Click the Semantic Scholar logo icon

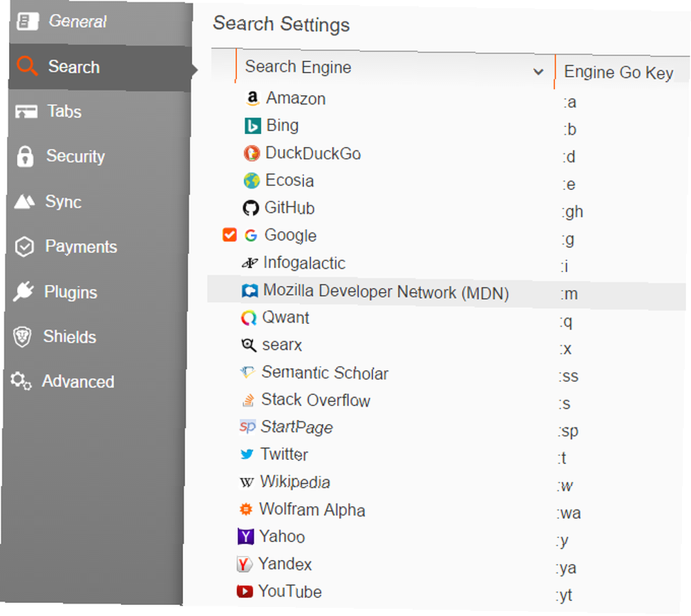pos(247,372)
